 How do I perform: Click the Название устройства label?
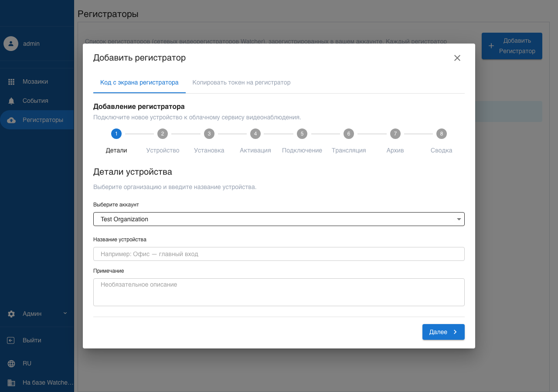120,240
